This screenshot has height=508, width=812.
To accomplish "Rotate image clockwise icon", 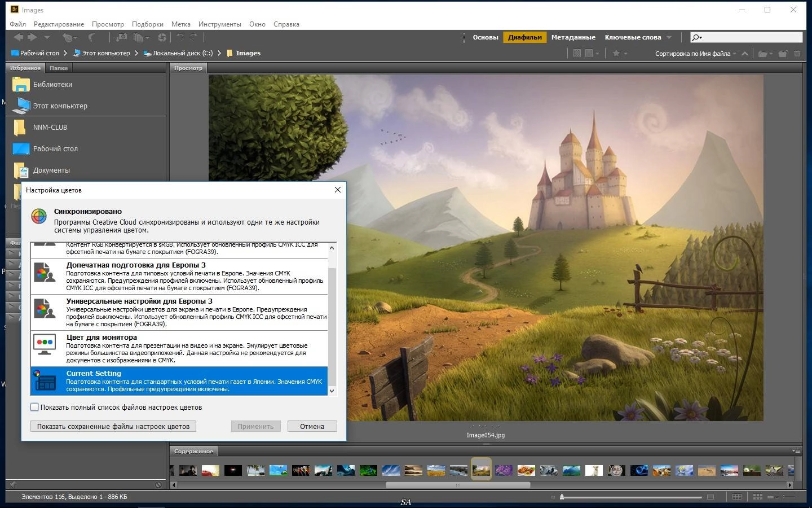I will pos(194,37).
